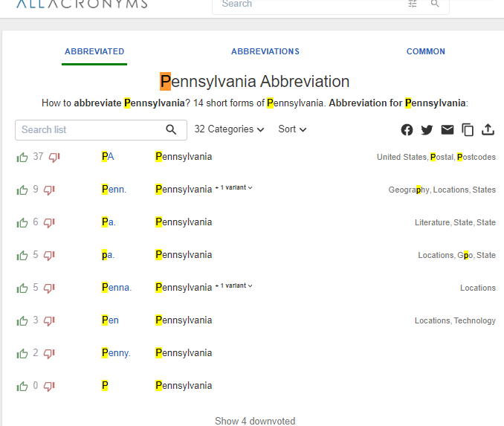Image resolution: width=504 pixels, height=426 pixels.
Task: Downvote the lowercase pa. abbreviation
Action: click(x=49, y=256)
